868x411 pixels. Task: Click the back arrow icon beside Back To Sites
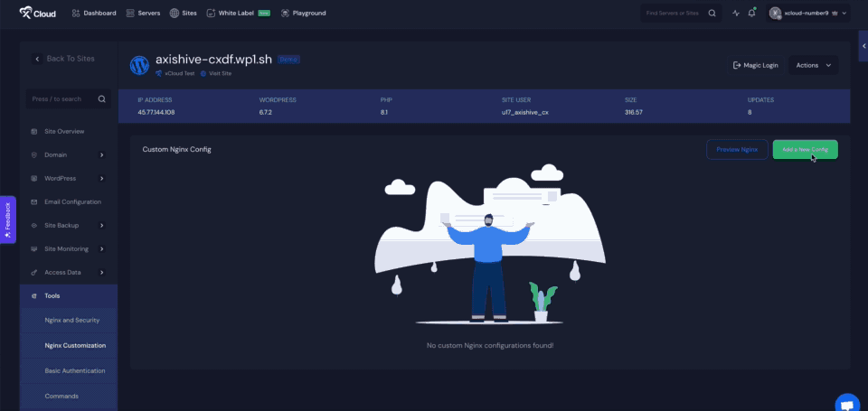tap(37, 59)
